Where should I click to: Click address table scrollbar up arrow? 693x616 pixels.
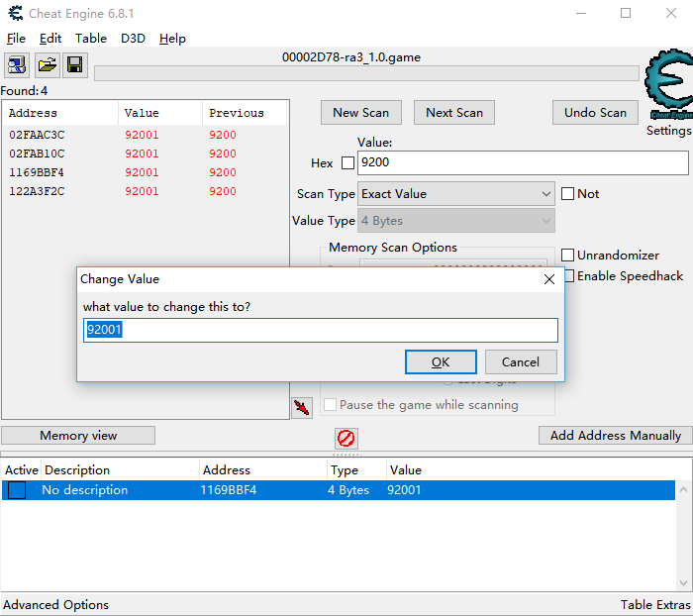(683, 489)
